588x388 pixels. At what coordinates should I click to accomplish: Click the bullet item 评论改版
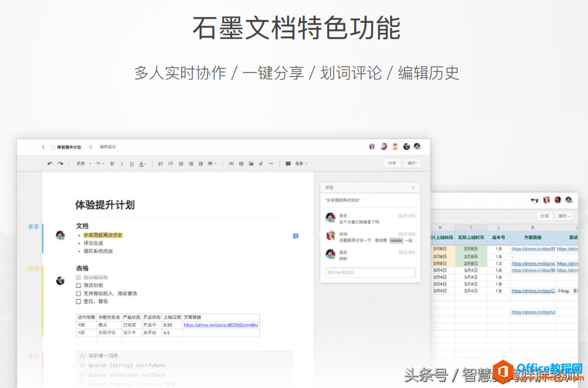pyautogui.click(x=93, y=243)
